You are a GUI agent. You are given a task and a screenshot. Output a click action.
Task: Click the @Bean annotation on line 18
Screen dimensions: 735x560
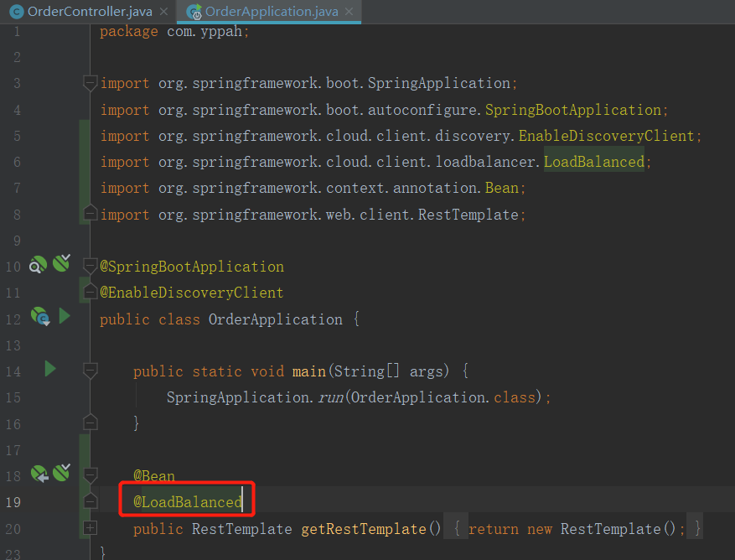[154, 475]
